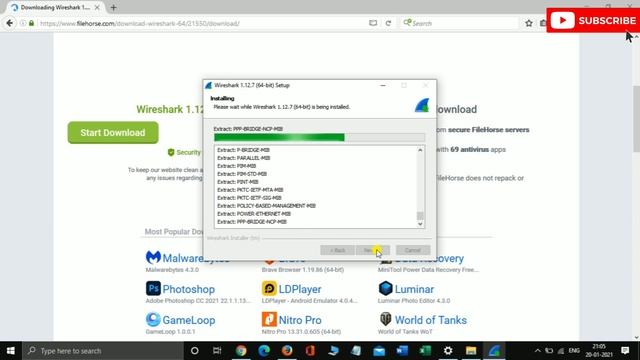Click the GameLoop app icon

coord(153,320)
